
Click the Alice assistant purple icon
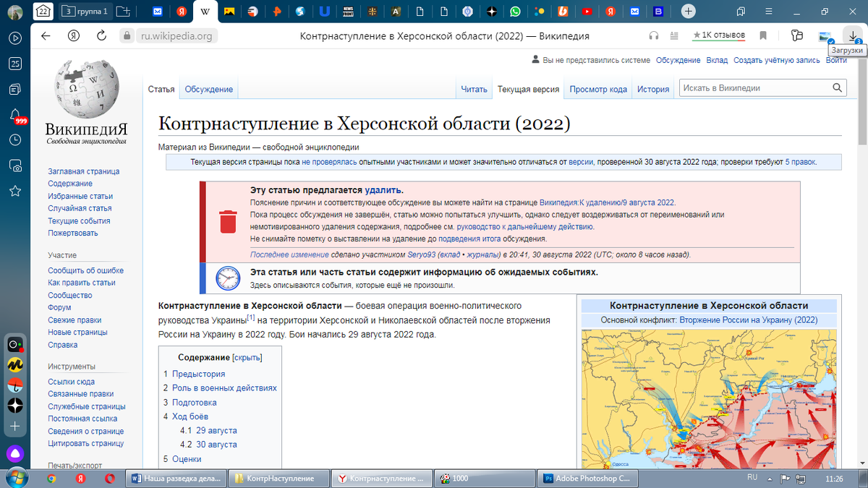15,454
